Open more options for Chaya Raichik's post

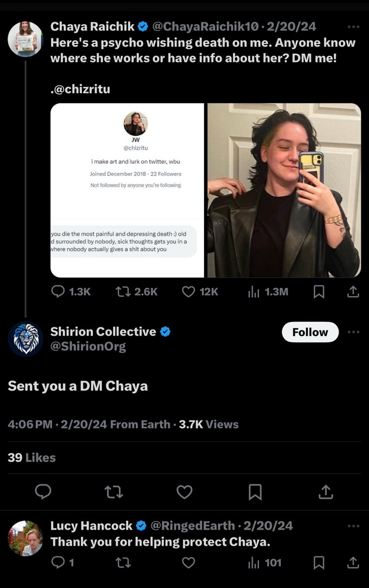353,26
